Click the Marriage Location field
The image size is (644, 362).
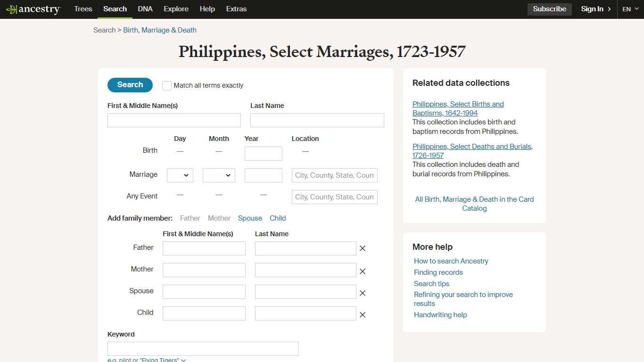point(335,175)
